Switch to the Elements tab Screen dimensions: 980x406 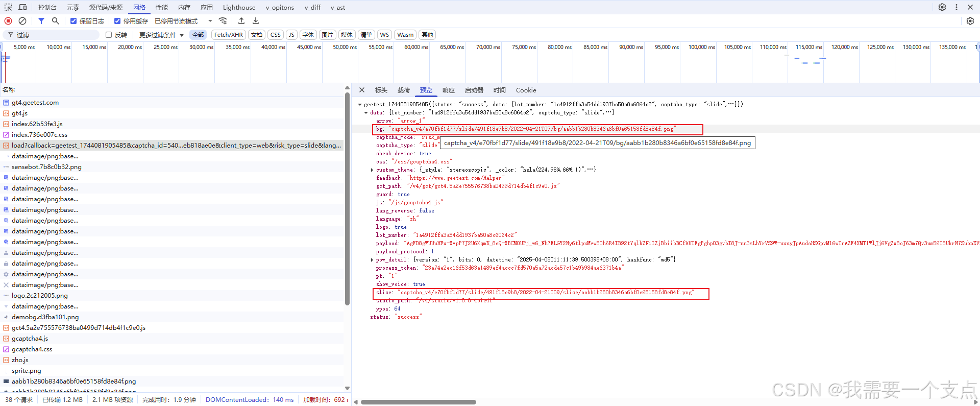coord(73,7)
